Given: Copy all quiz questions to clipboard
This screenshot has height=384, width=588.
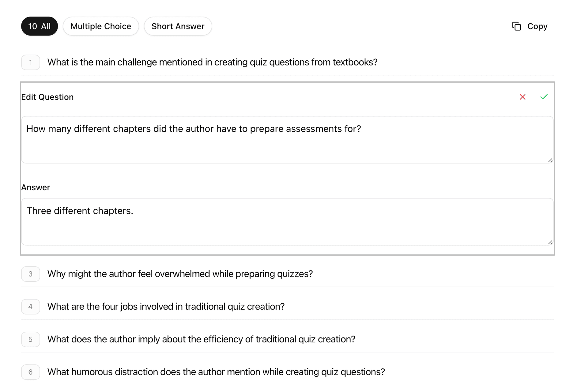Looking at the screenshot, I should (537, 26).
